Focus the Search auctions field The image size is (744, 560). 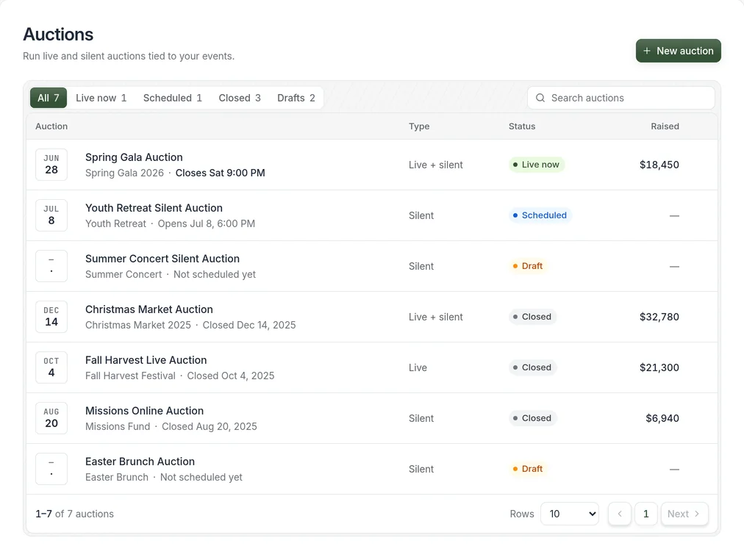(621, 98)
